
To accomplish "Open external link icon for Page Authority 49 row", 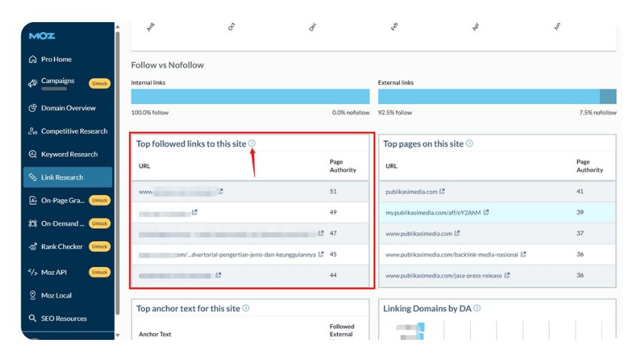I will (195, 212).
